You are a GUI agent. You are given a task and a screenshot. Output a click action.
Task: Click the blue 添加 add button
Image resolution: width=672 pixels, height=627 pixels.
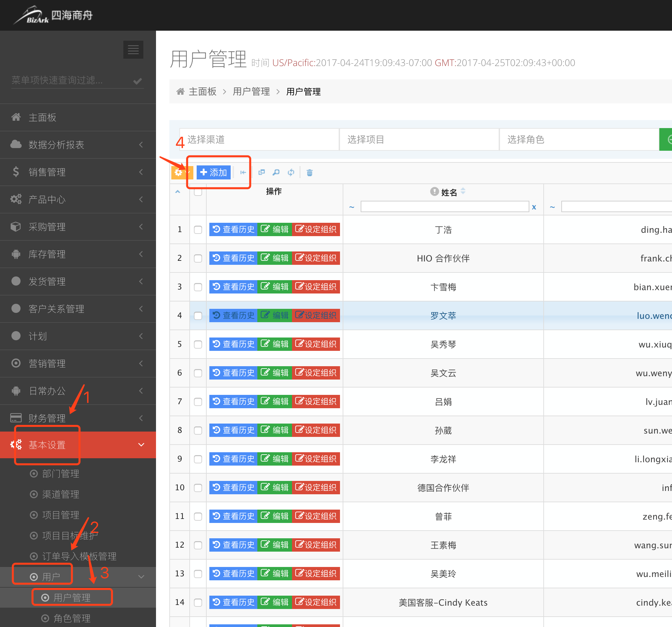(214, 172)
